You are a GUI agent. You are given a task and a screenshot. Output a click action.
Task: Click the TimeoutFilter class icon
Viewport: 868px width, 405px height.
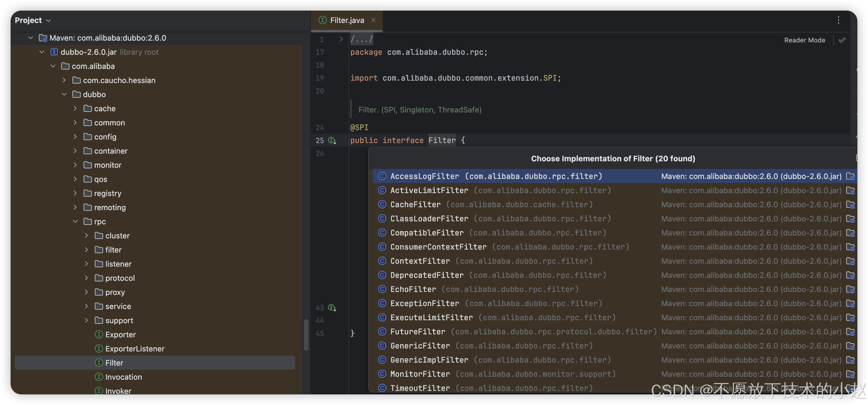point(382,388)
